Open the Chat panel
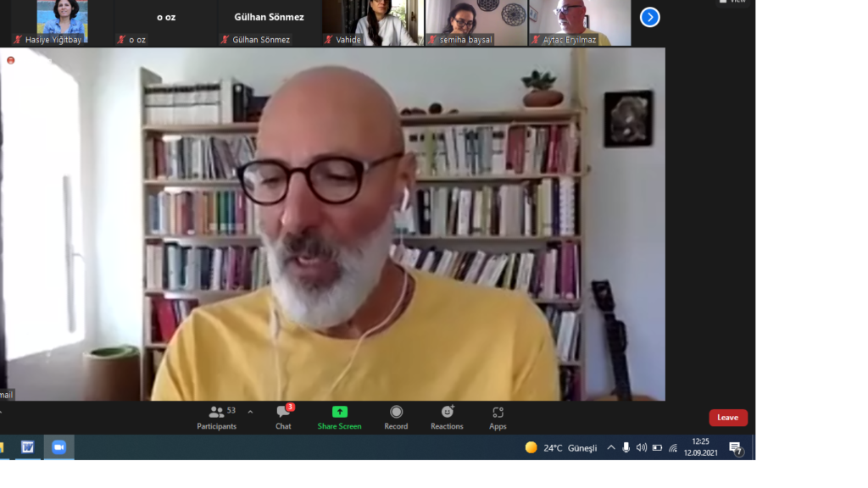 point(283,417)
